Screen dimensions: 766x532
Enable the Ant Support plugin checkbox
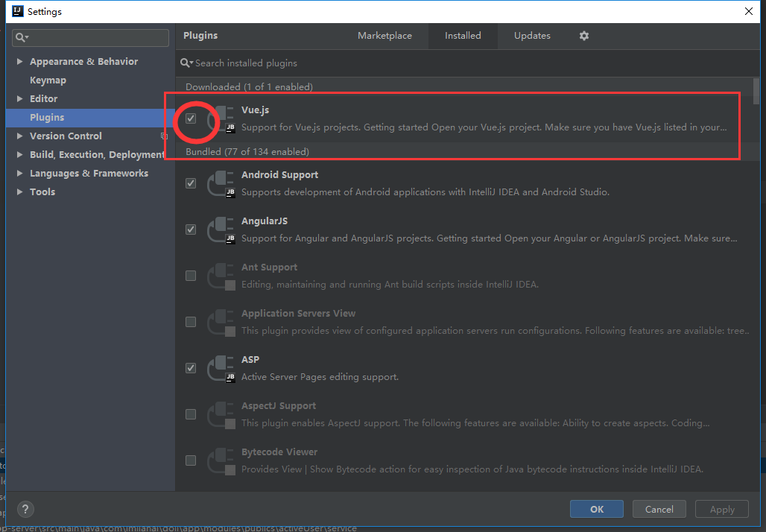(191, 276)
